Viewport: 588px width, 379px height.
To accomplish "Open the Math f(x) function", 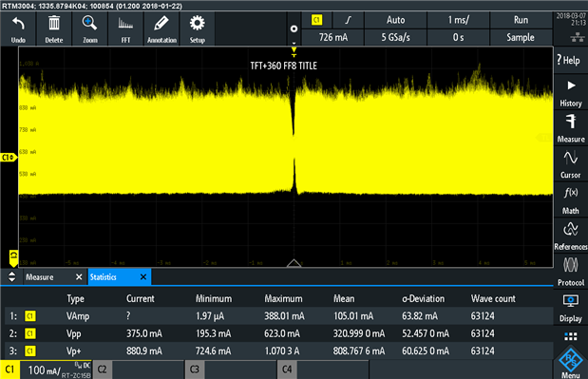I will click(571, 199).
